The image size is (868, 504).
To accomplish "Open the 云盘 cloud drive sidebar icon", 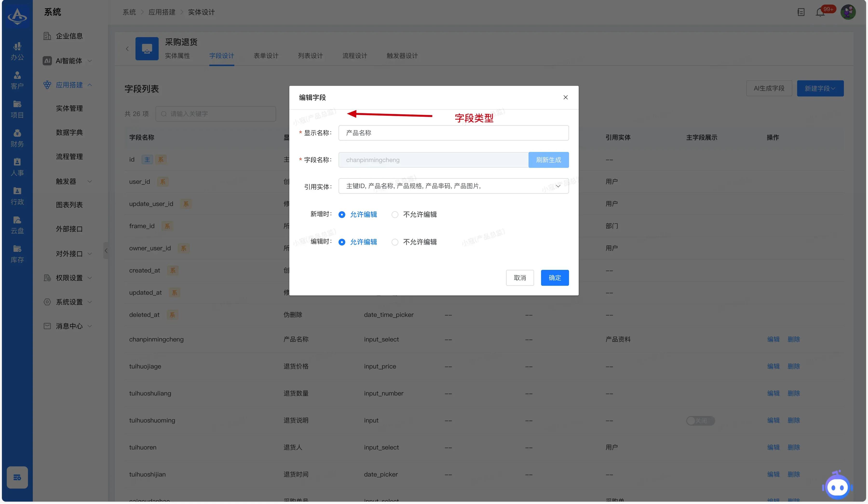I will (x=17, y=225).
